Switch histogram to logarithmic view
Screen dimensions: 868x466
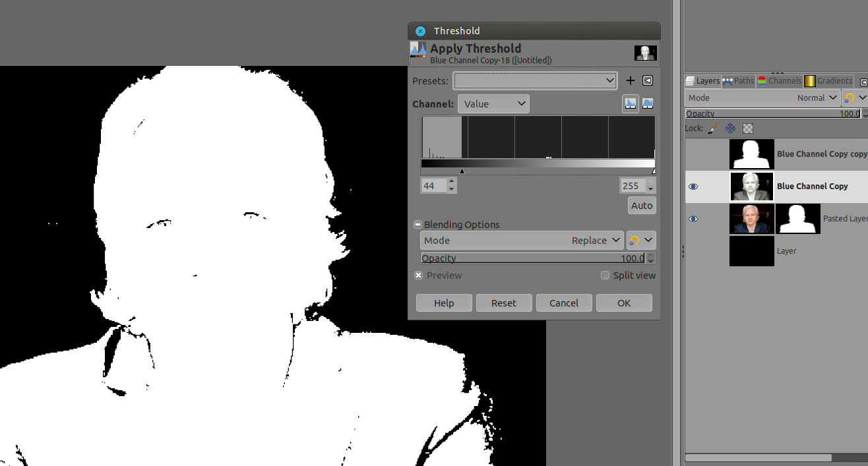(x=648, y=103)
